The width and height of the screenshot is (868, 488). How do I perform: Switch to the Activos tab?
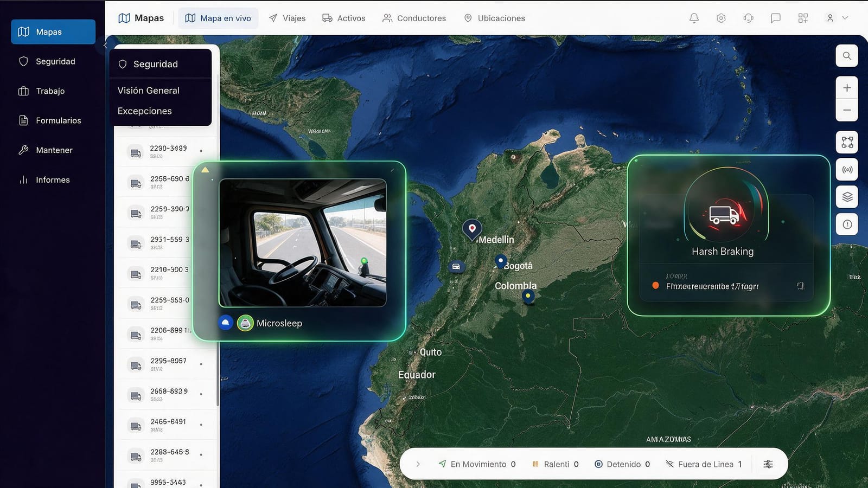click(x=344, y=18)
